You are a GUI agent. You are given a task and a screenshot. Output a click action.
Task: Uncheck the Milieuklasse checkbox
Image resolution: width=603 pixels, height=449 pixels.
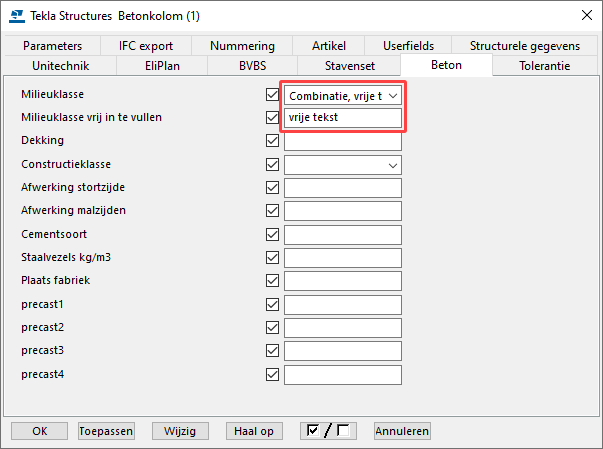[x=272, y=94]
